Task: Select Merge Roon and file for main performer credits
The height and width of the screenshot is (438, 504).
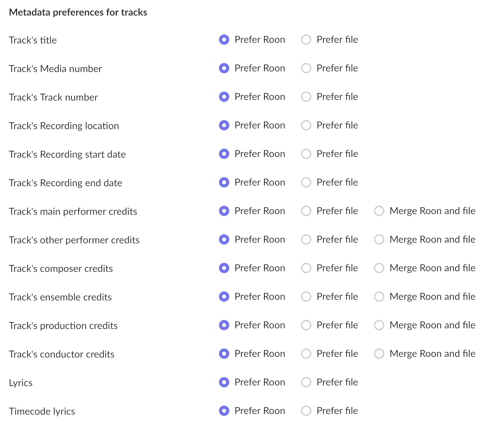Action: (x=379, y=211)
